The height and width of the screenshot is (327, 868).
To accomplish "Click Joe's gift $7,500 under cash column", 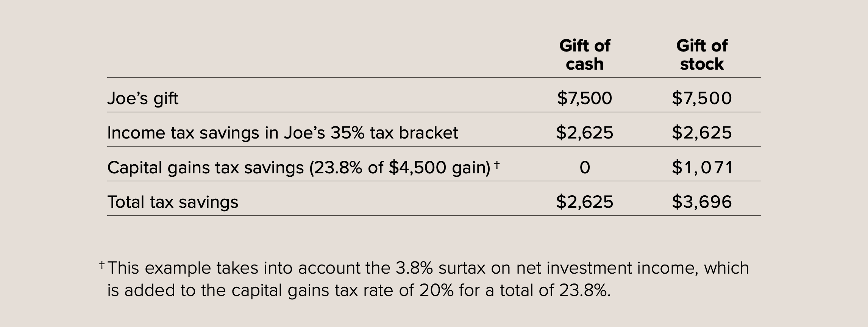I will coord(584,98).
